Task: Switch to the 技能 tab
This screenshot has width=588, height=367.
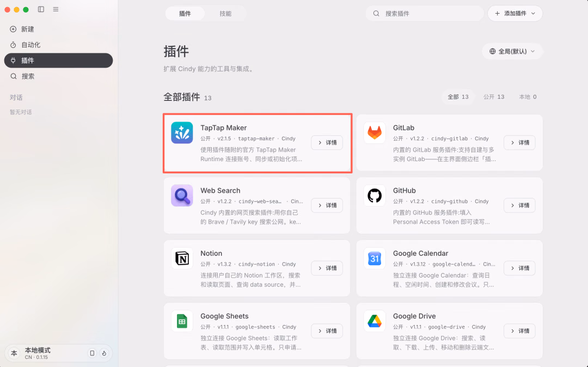Action: pyautogui.click(x=225, y=14)
